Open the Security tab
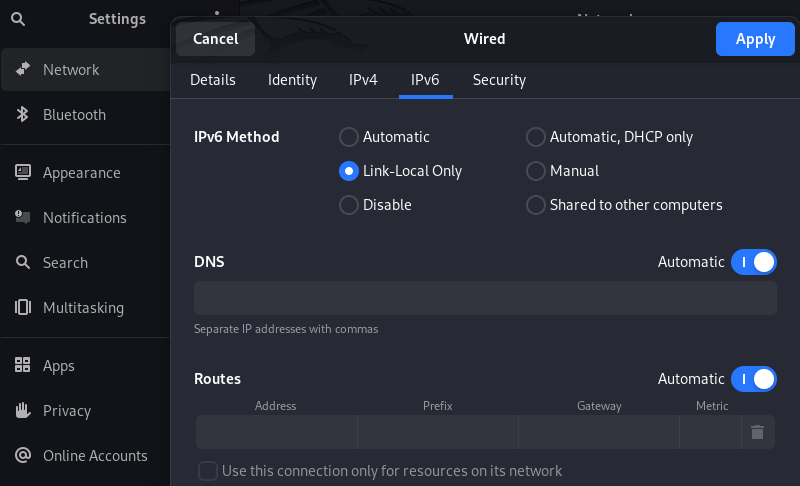 (499, 80)
